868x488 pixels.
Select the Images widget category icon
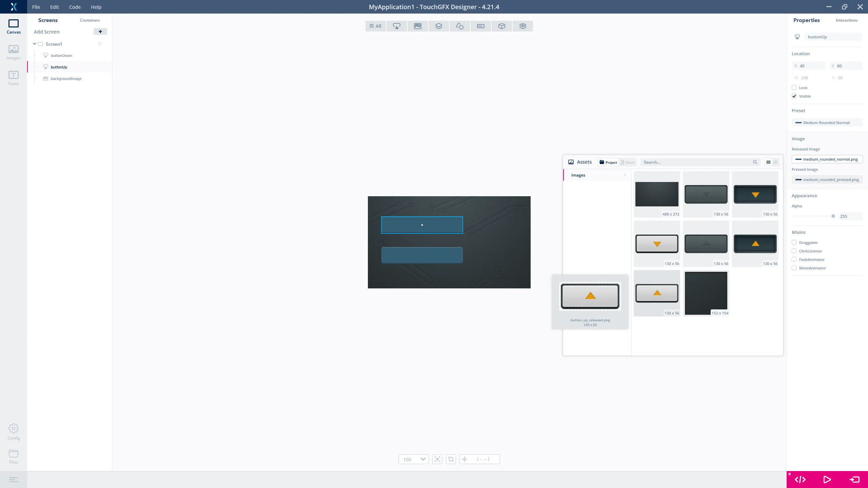point(417,26)
